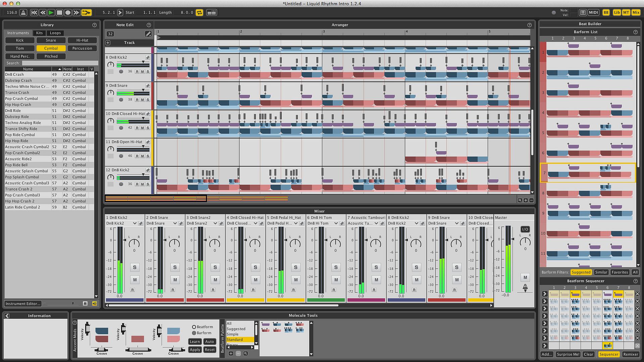
Task: Select the Hi-Hat instrument category
Action: coord(82,40)
